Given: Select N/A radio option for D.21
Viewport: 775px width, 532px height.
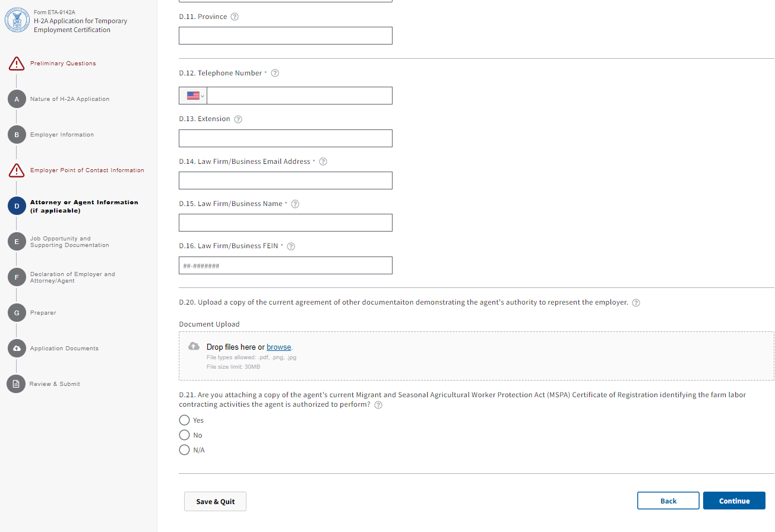Looking at the screenshot, I should pos(185,450).
